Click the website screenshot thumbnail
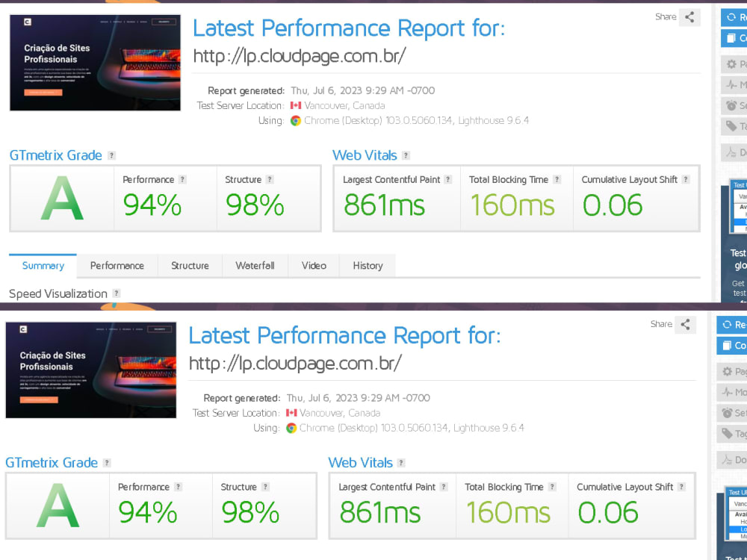The width and height of the screenshot is (747, 560). coord(95,62)
